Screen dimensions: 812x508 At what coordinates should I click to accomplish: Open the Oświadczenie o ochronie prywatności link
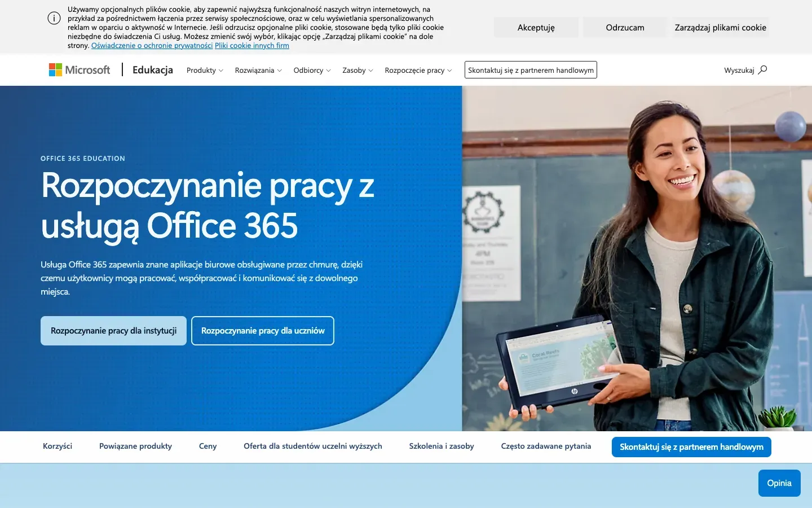[x=152, y=46]
